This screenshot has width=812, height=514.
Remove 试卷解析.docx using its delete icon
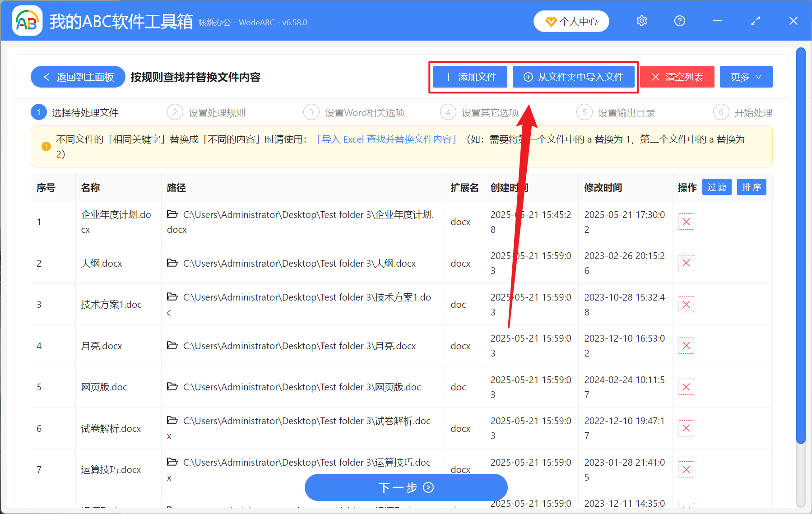pyautogui.click(x=686, y=428)
